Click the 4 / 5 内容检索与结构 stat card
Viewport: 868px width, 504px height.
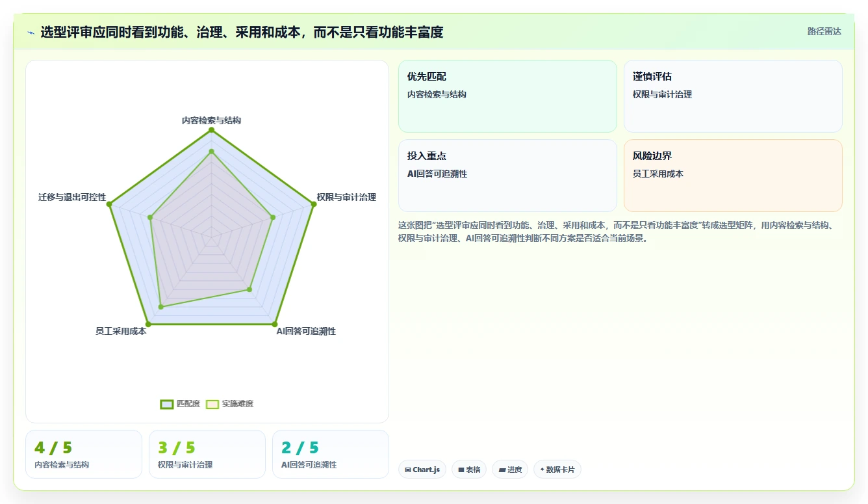(x=84, y=454)
